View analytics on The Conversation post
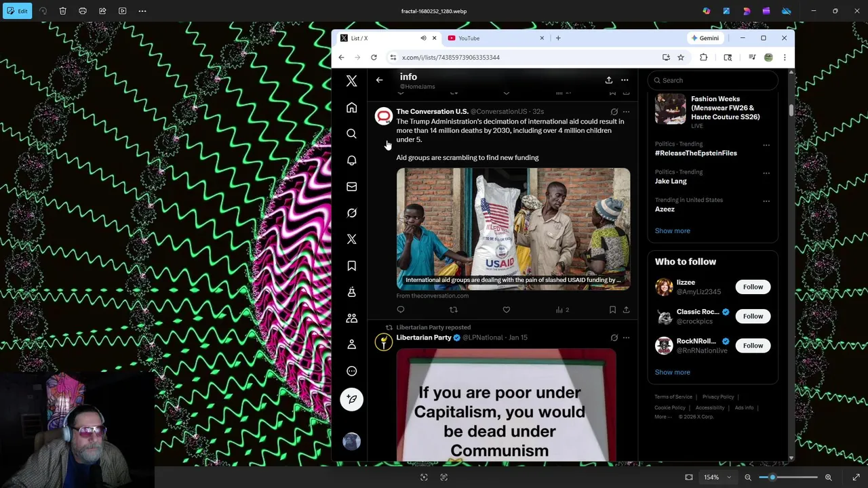868x488 pixels. [562, 310]
